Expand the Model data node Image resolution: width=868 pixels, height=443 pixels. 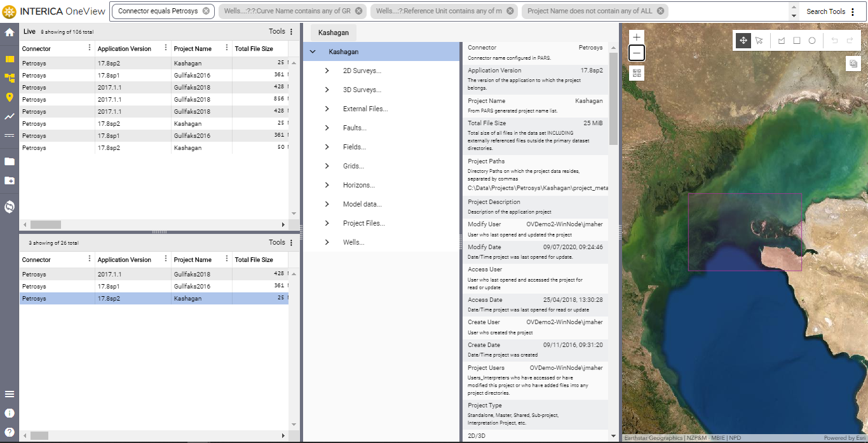(x=327, y=205)
